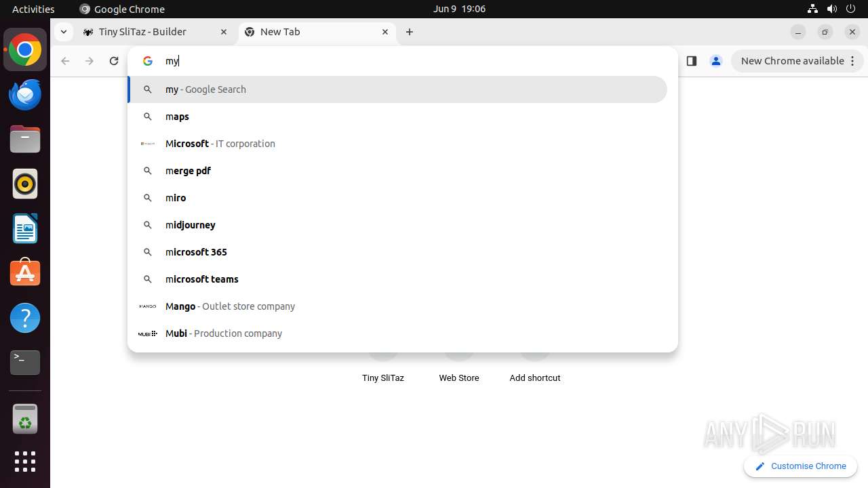
Task: Switch to the New Tab tab
Action: pos(317,32)
